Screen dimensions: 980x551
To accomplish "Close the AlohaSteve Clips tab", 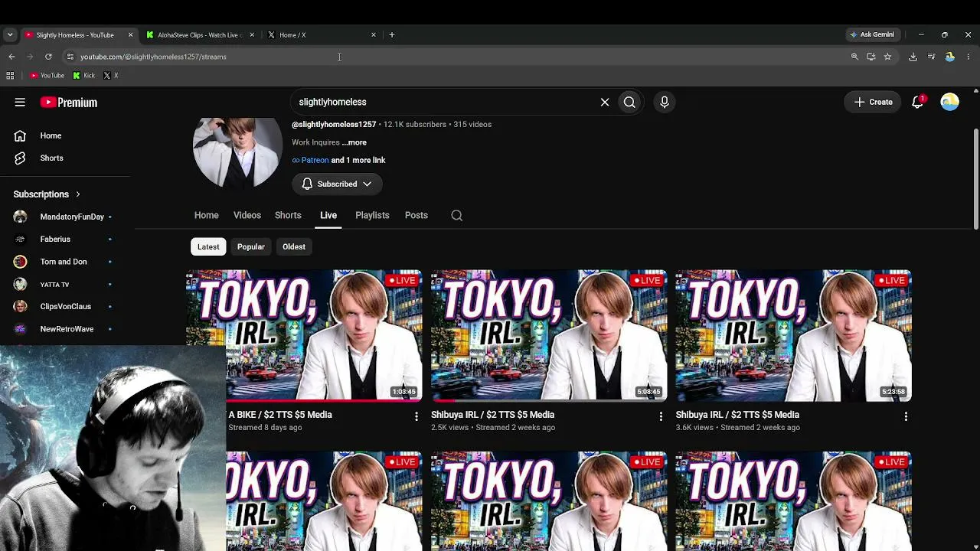I will click(x=252, y=34).
